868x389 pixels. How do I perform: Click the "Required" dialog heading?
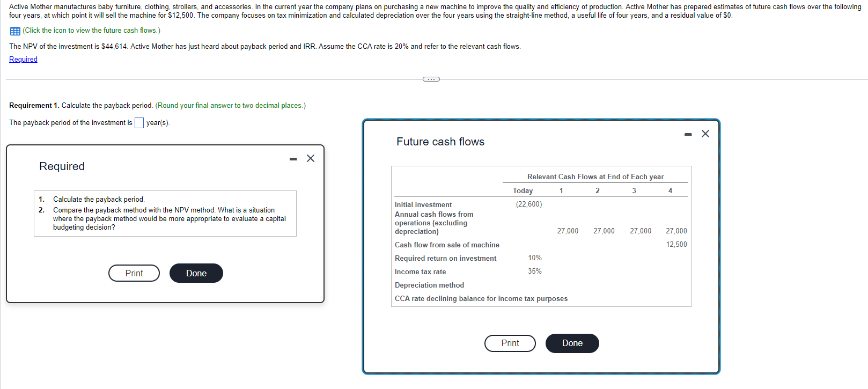[62, 167]
